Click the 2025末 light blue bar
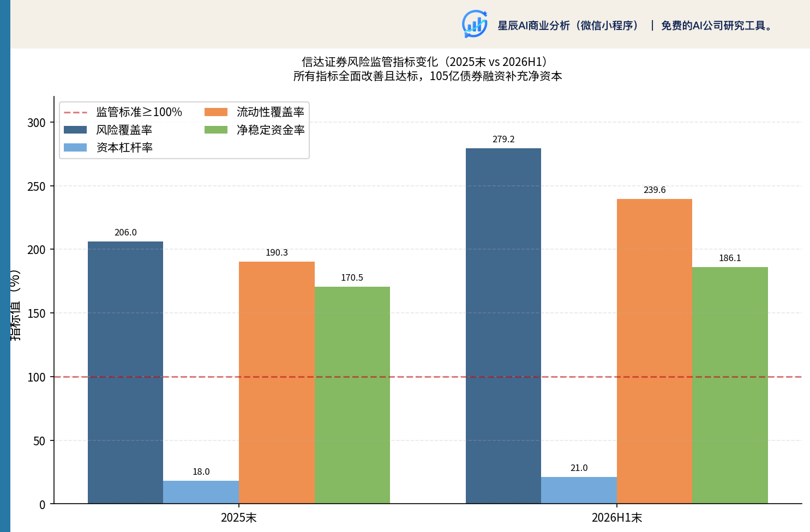 pos(201,492)
